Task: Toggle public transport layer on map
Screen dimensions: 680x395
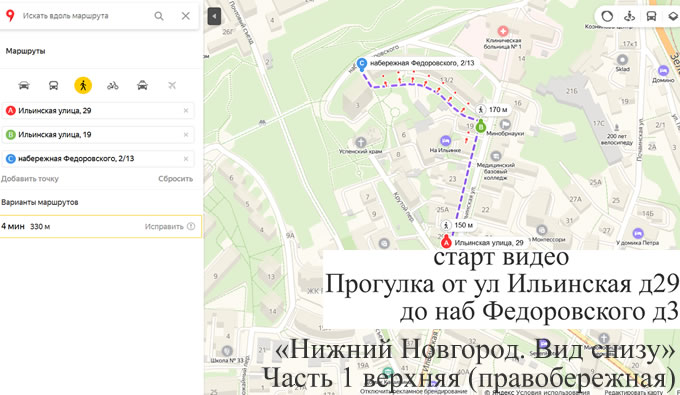Action: click(x=651, y=16)
